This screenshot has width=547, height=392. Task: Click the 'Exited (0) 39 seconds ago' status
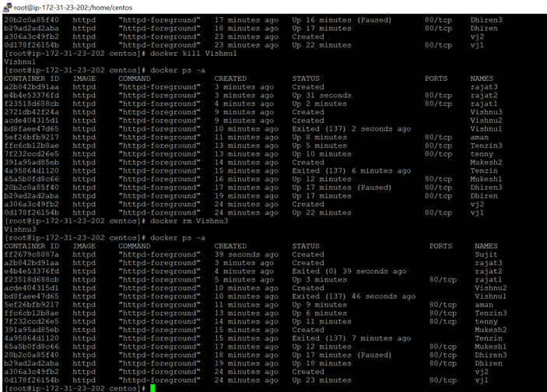pyautogui.click(x=349, y=271)
